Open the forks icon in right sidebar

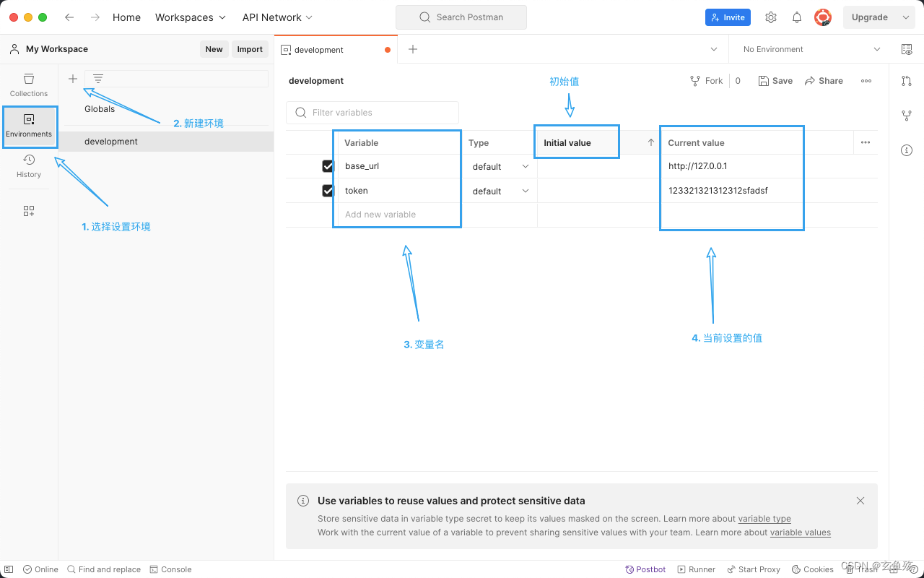click(907, 116)
